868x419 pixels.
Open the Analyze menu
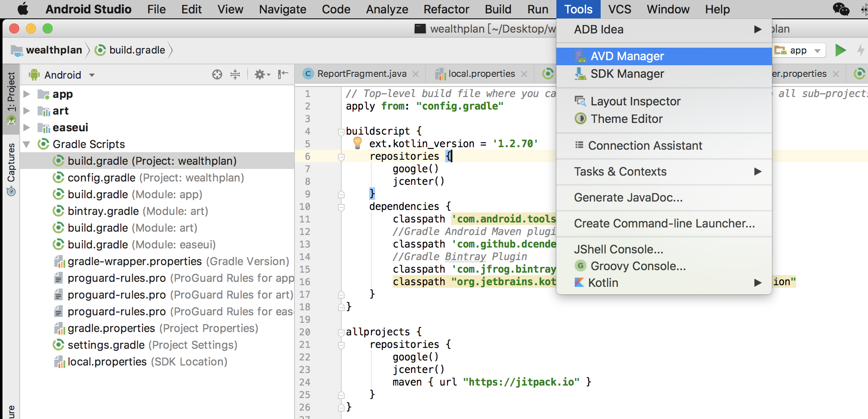pos(387,9)
